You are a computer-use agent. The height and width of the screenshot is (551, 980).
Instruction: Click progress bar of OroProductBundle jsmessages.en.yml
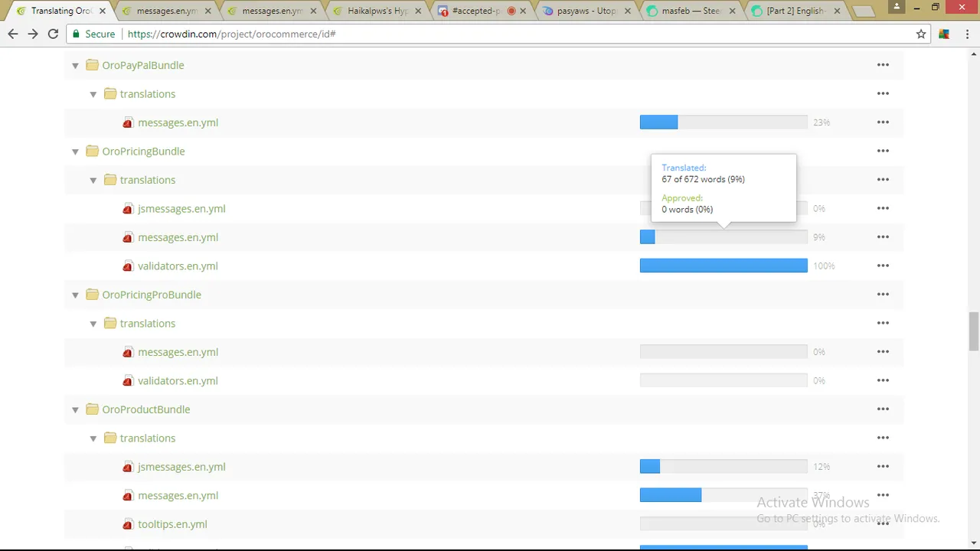[x=724, y=467]
